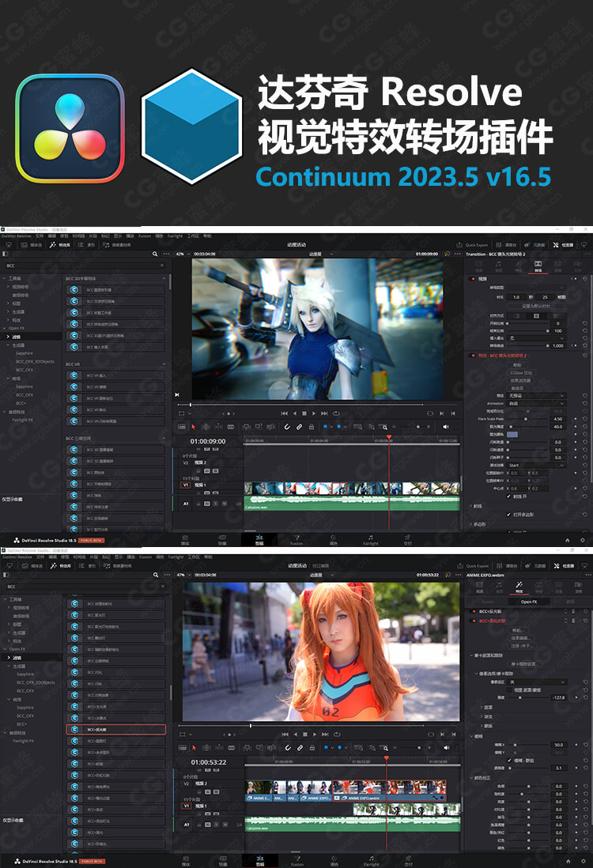
Task: Collapse the BCC VR group in upper effects list
Action: click(x=164, y=364)
